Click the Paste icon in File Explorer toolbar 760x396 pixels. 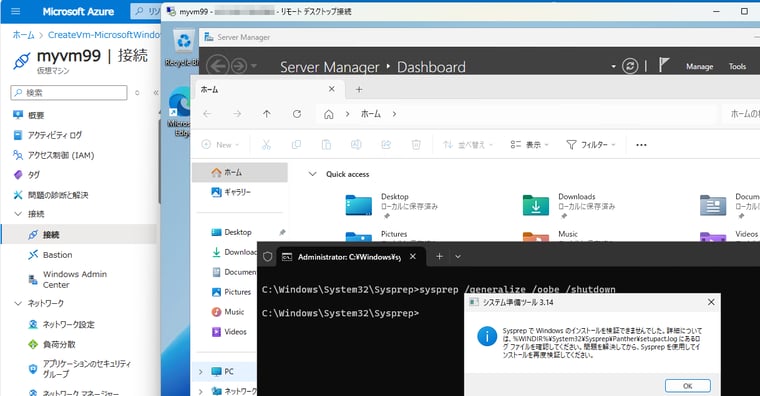326,144
